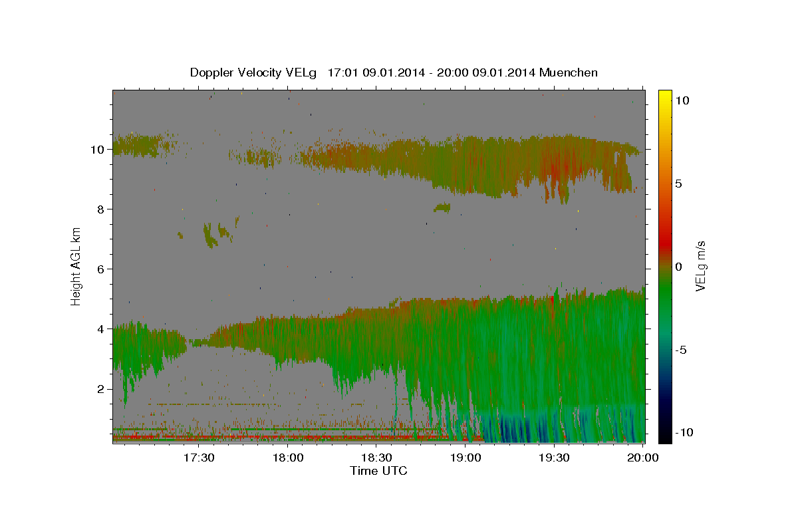Viewport: 798px width, 532px height.
Task: Click the start time '17:01 09.01.2014' in title
Action: tap(375, 72)
